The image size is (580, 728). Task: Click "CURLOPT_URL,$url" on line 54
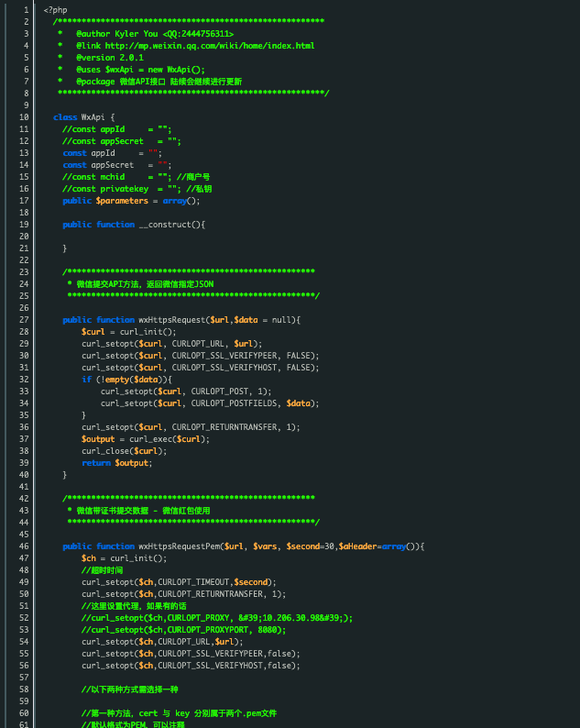tap(195, 642)
